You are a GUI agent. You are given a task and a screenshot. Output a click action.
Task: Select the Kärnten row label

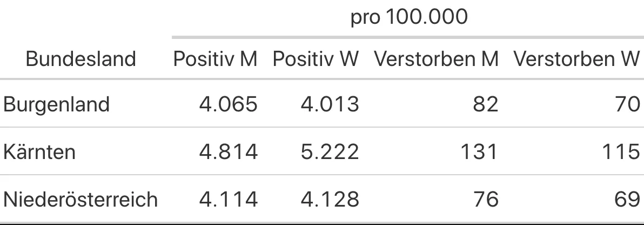click(39, 152)
